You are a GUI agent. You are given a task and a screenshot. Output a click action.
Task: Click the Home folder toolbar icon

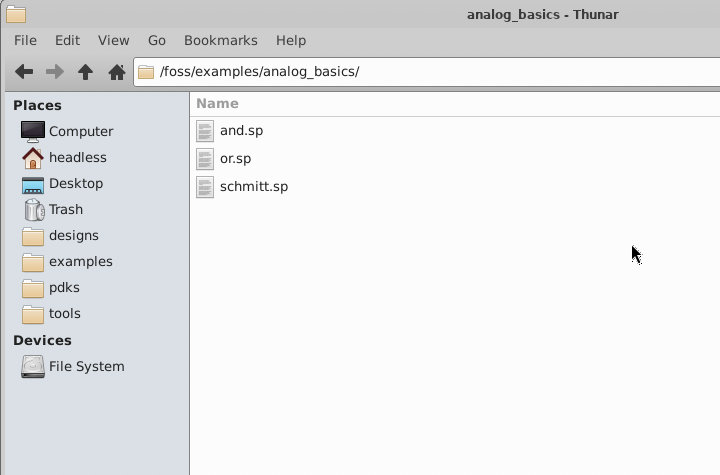click(x=116, y=72)
